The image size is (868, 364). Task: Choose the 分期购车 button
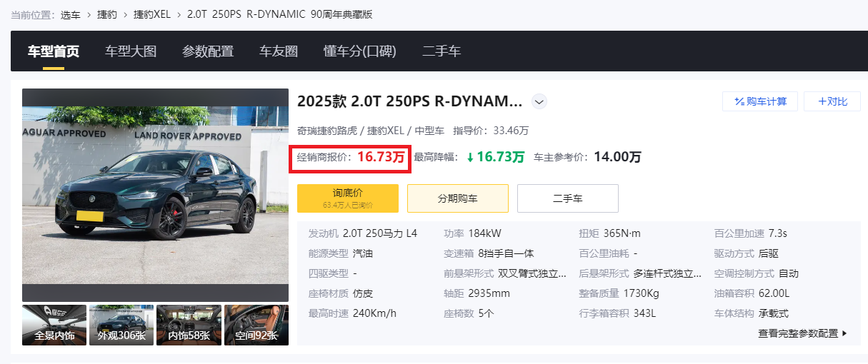[x=458, y=198]
